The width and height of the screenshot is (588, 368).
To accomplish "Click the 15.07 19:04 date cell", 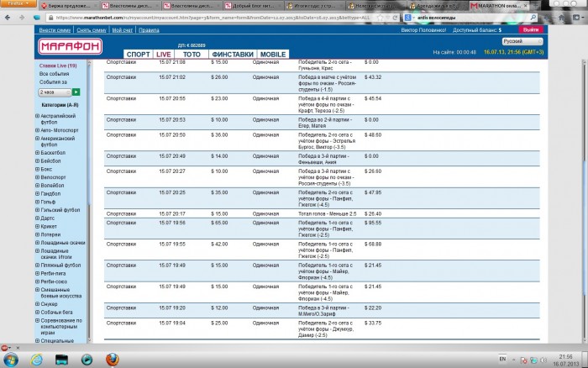I will coord(172,323).
